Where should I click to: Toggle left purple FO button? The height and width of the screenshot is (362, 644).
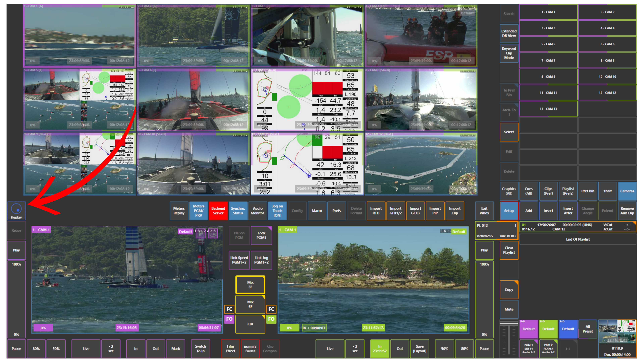coord(229,319)
